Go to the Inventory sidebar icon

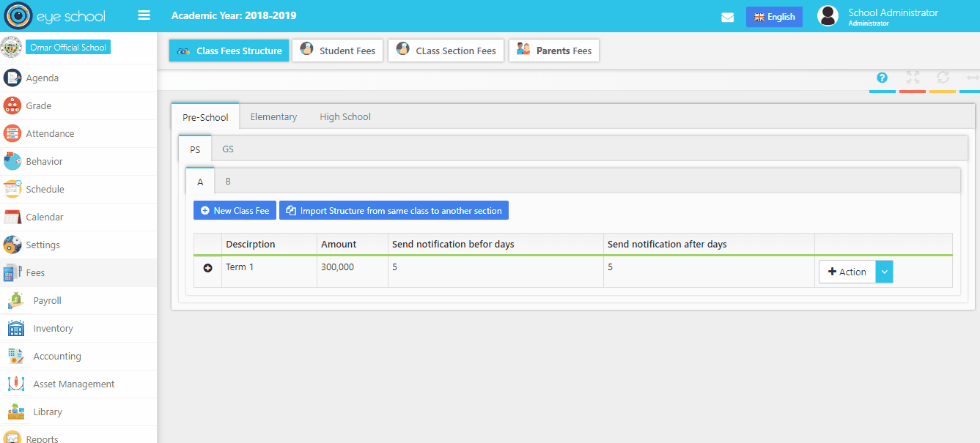pos(16,328)
